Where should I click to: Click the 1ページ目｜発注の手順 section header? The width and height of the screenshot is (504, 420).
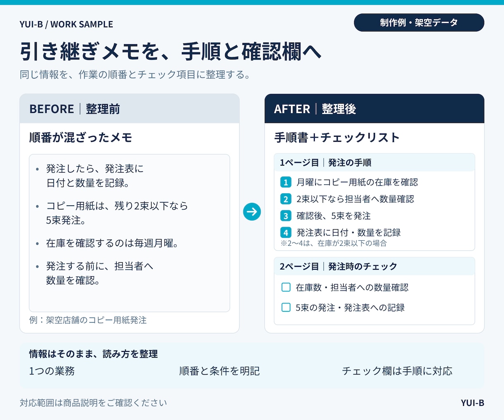point(374,163)
